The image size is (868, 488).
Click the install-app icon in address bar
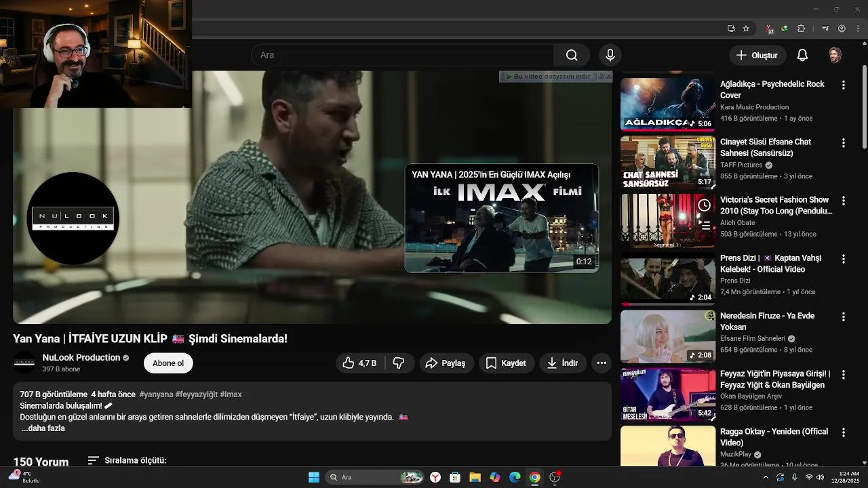[x=731, y=28]
